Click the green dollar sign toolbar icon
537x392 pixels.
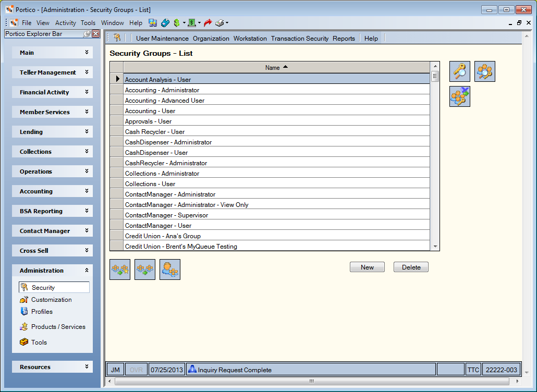point(177,23)
